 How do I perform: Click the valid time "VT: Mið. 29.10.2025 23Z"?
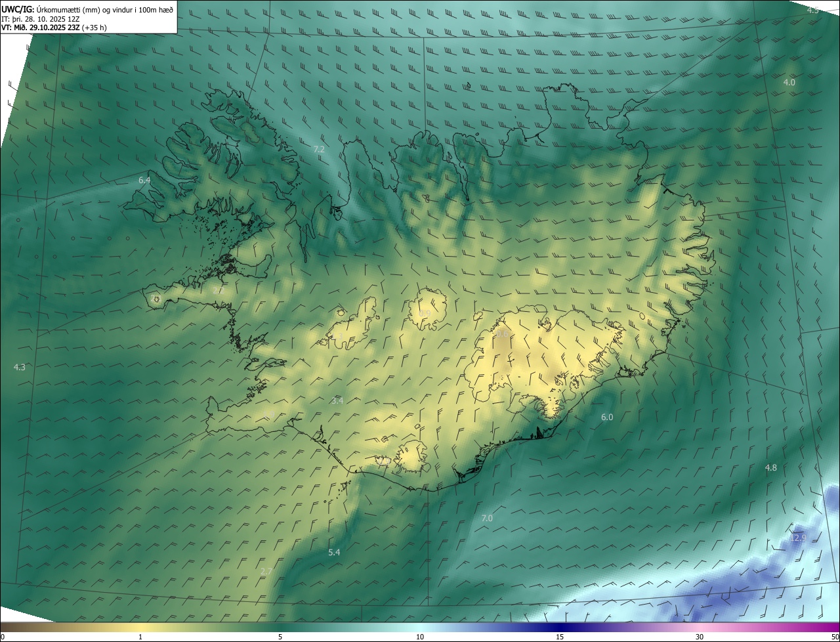[x=40, y=28]
